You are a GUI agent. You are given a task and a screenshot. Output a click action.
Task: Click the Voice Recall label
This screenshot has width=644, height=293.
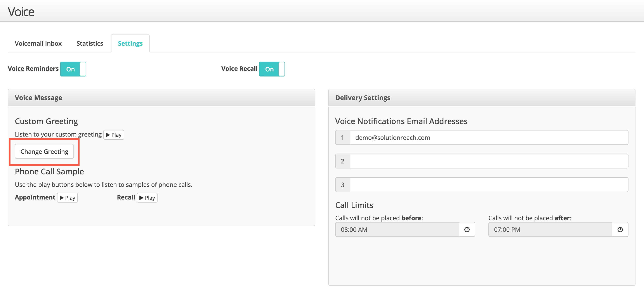pos(239,69)
